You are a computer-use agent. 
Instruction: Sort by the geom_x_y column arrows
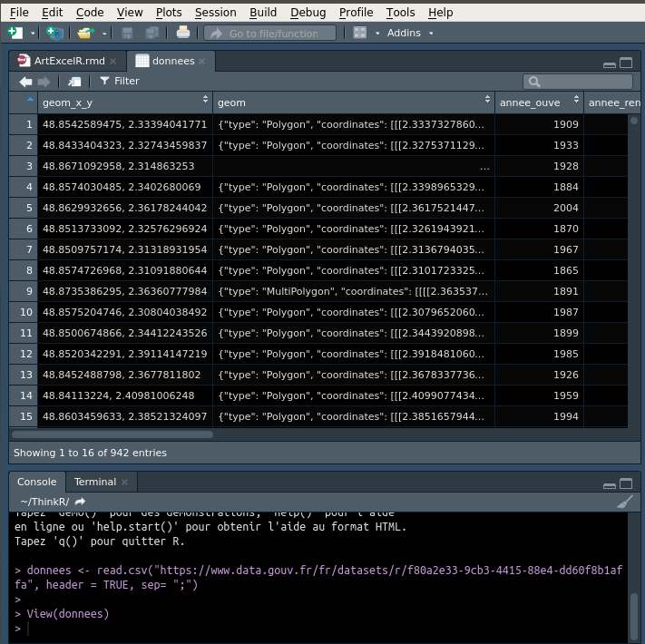point(205,99)
